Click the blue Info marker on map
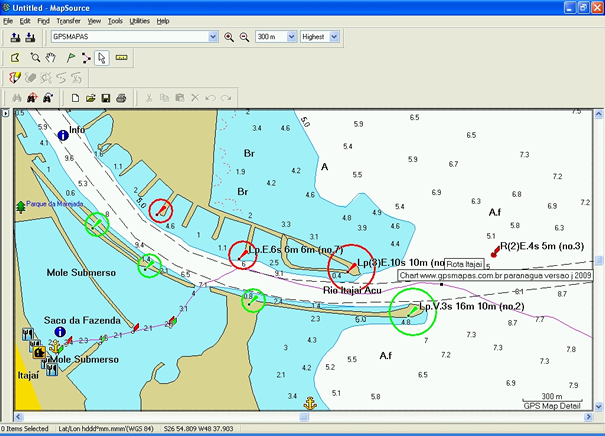The image size is (605, 436). 63,133
